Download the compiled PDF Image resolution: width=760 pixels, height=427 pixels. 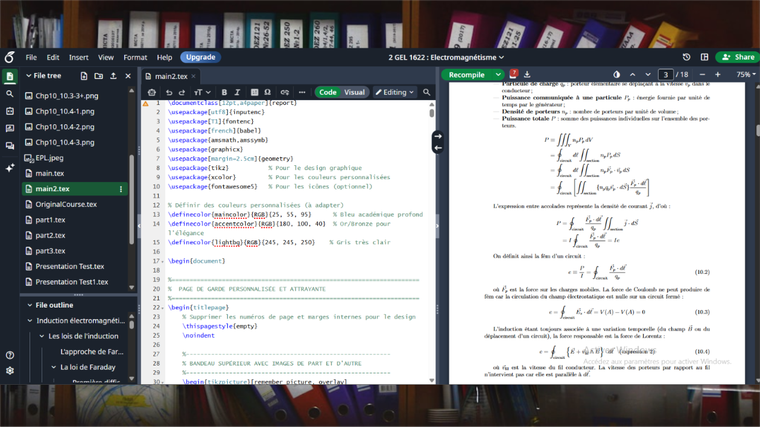pyautogui.click(x=527, y=75)
